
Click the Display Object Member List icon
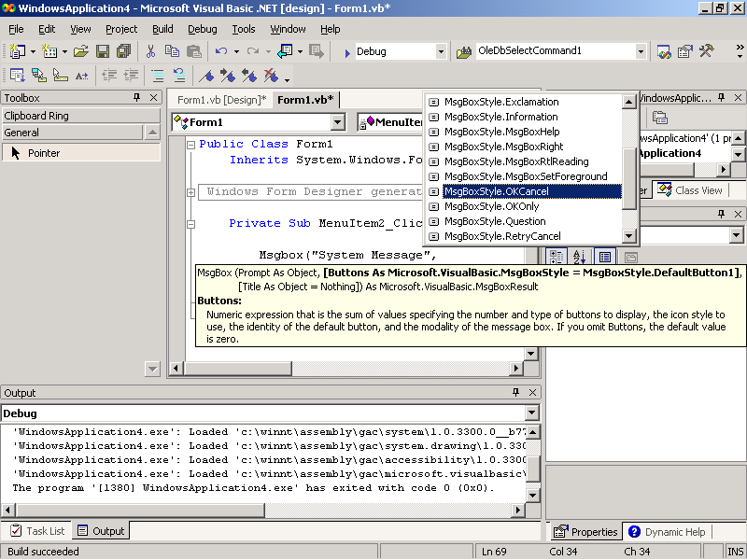coord(18,76)
